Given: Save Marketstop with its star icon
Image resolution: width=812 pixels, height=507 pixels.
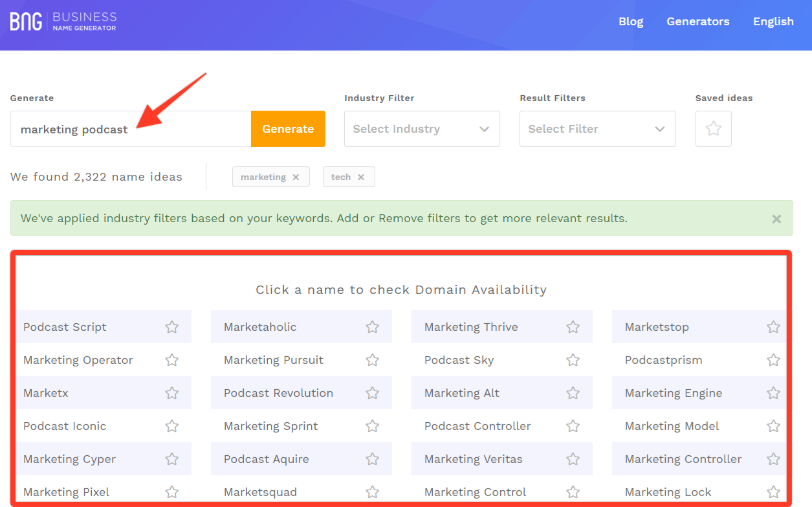Looking at the screenshot, I should (773, 327).
